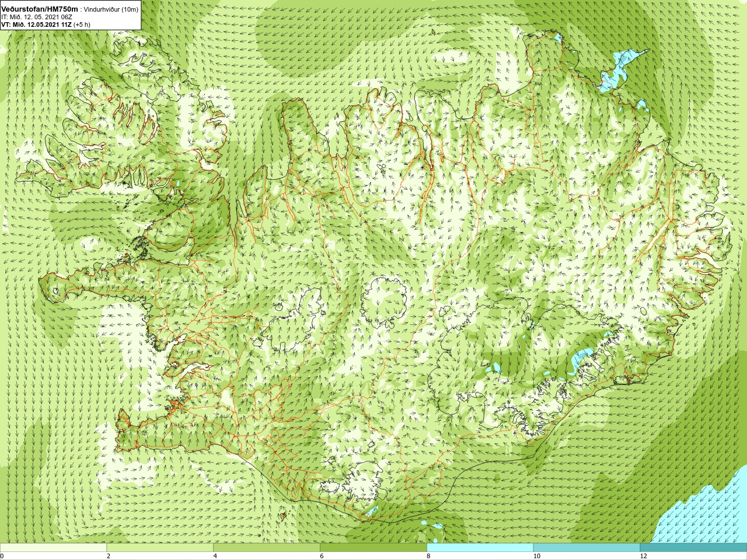Click the 0 to 2 legend color swatch
747x560 pixels.
coord(53,548)
